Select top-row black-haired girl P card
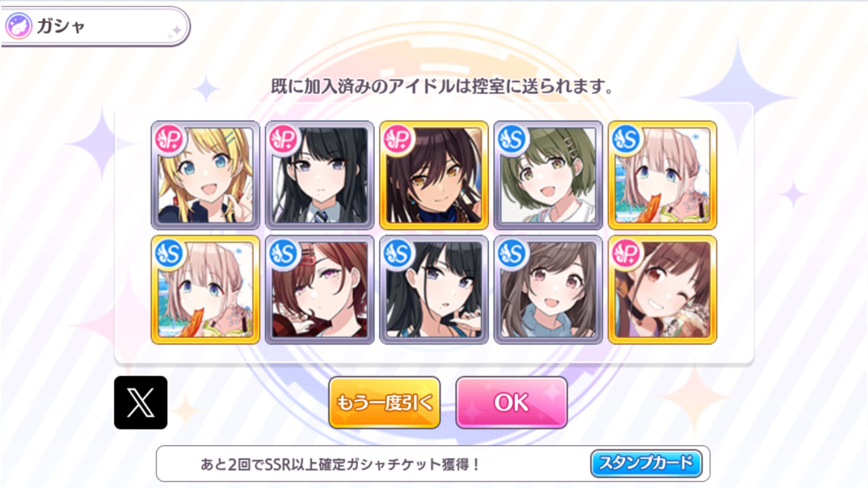Viewport: 868px width, 488px height. 319,175
